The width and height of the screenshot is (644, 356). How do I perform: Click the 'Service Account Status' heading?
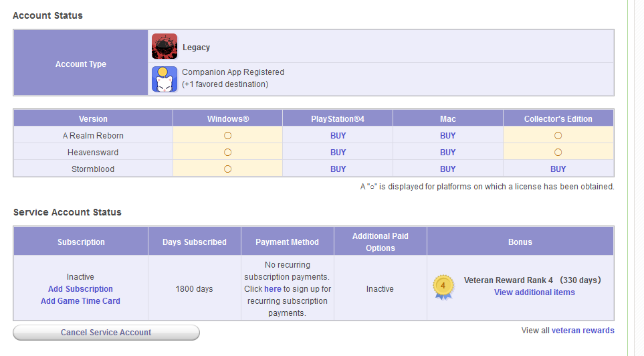(68, 212)
